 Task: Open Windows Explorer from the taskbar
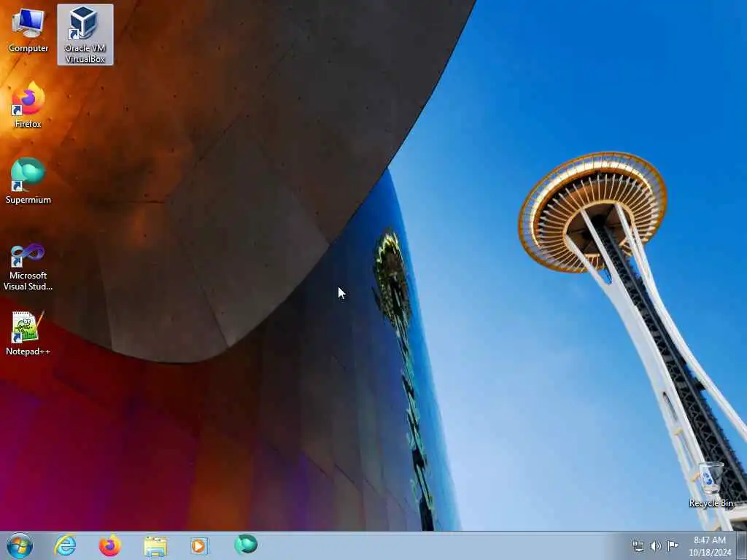155,545
